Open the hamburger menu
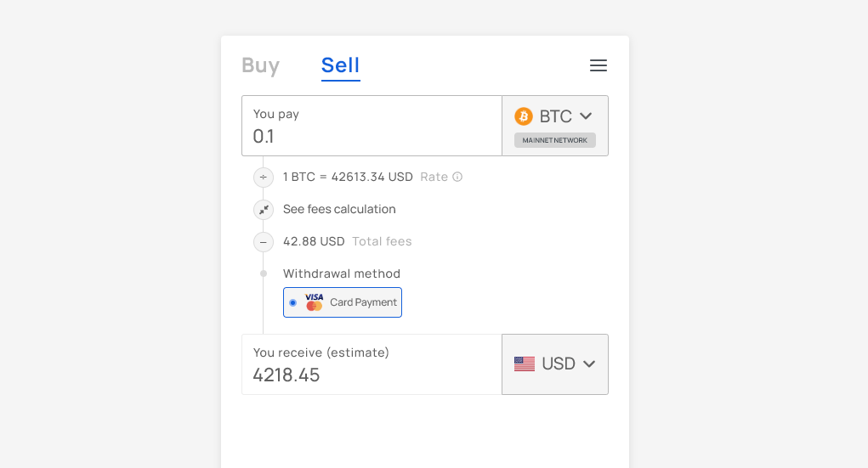Image resolution: width=868 pixels, height=468 pixels. (599, 65)
